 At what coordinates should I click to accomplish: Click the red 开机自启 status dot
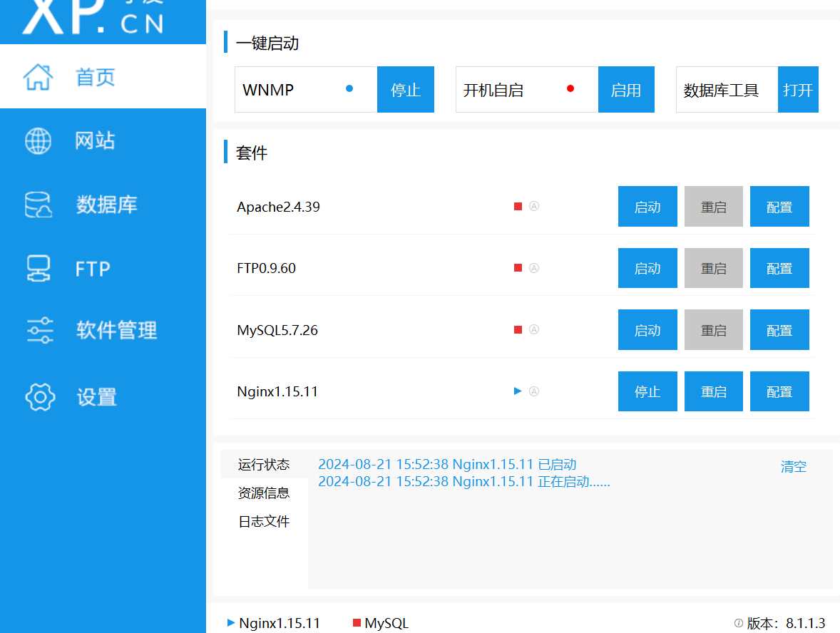(570, 88)
